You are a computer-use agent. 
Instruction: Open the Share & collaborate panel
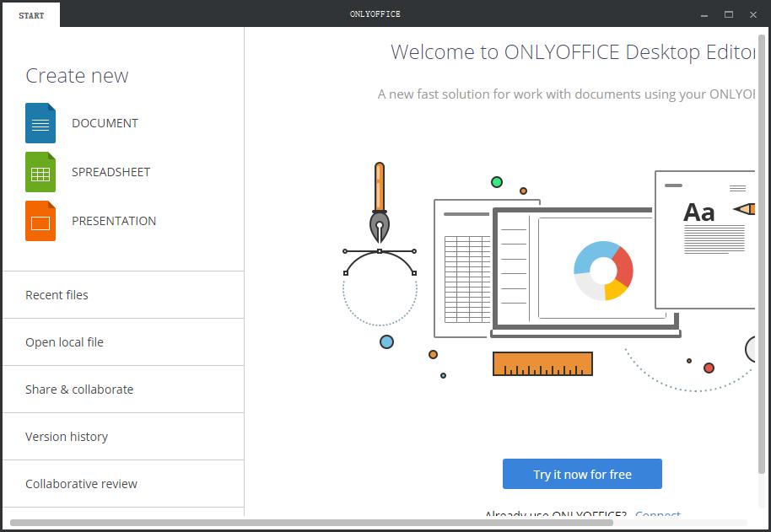click(x=78, y=390)
